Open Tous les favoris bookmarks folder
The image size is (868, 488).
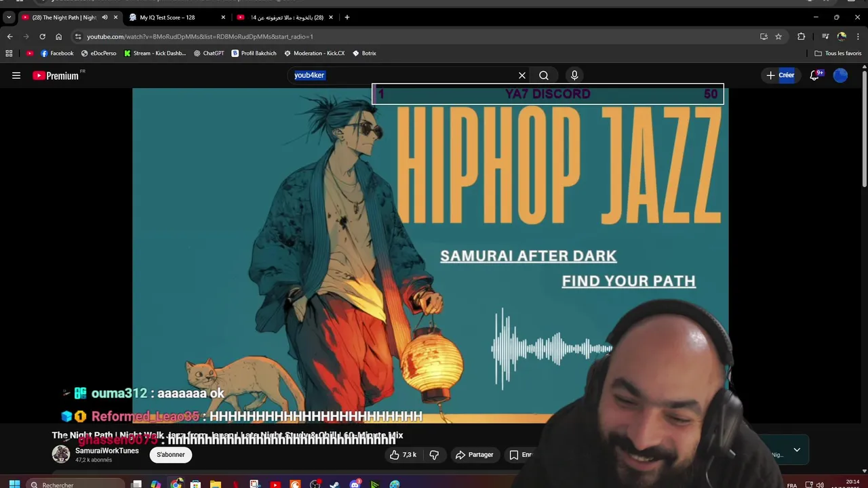point(837,53)
